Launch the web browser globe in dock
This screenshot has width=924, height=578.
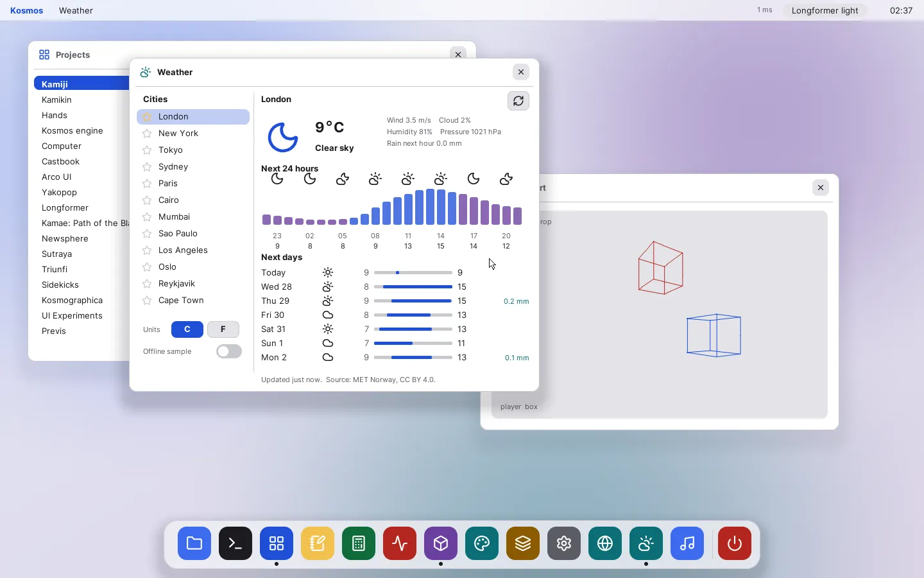[x=605, y=543]
